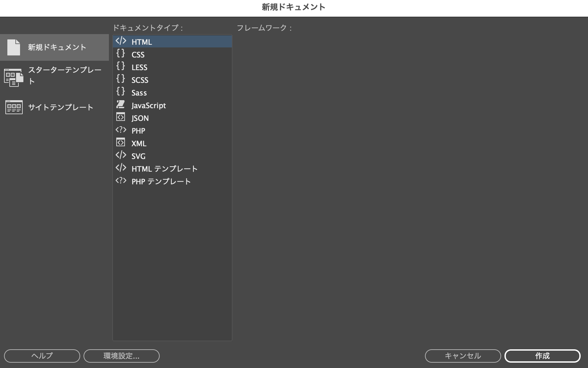This screenshot has height=368, width=588.
Task: Select the PHP document type icon
Action: click(121, 130)
